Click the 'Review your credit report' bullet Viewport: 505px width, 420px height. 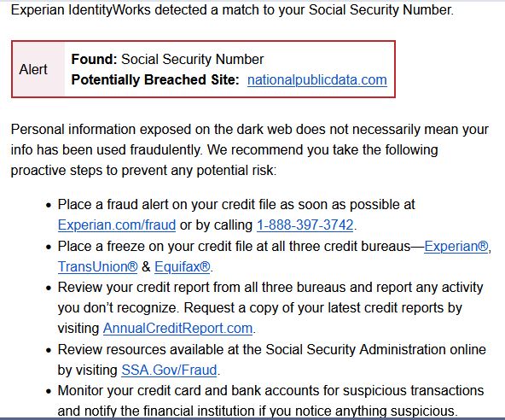click(x=270, y=307)
